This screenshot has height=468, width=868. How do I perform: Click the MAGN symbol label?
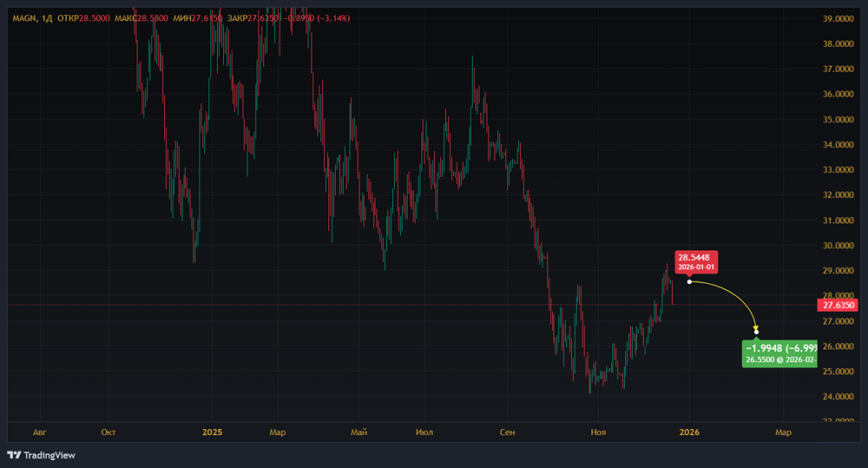pyautogui.click(x=24, y=18)
